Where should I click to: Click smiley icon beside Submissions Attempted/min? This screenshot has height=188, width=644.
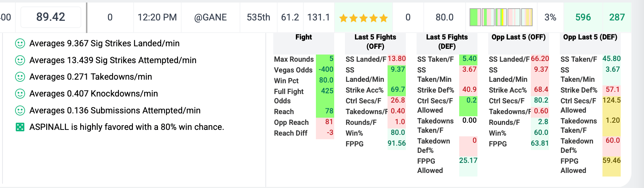coord(20,111)
